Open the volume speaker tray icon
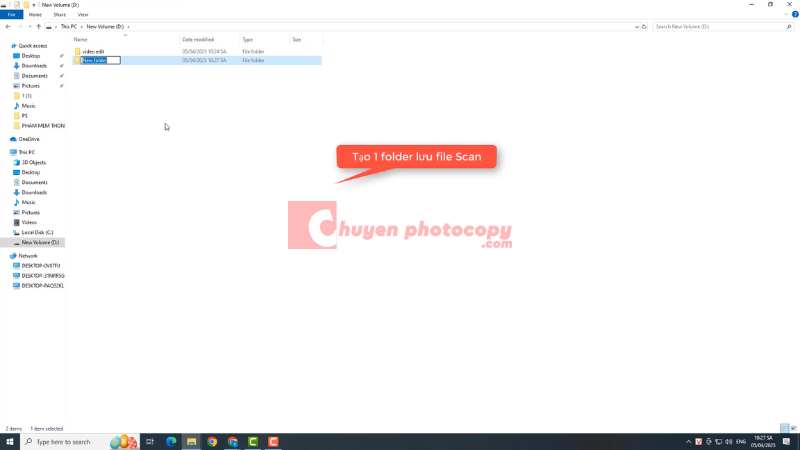The image size is (800, 450). click(729, 442)
